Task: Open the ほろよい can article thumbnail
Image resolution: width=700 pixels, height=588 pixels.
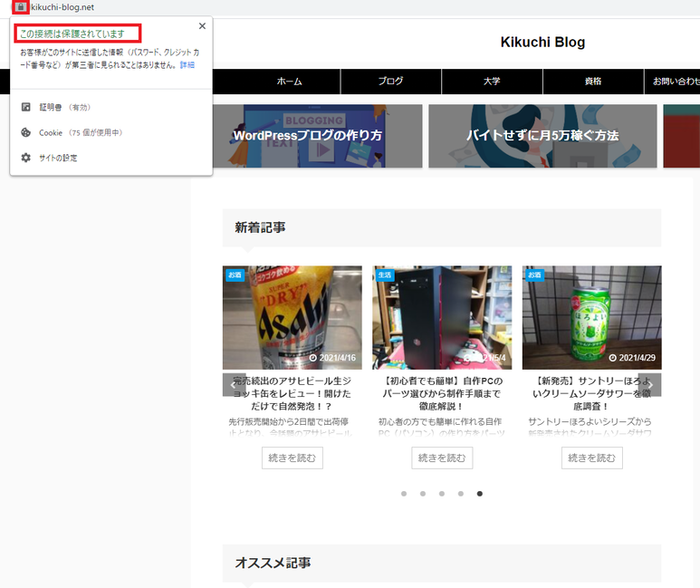Action: pos(592,318)
